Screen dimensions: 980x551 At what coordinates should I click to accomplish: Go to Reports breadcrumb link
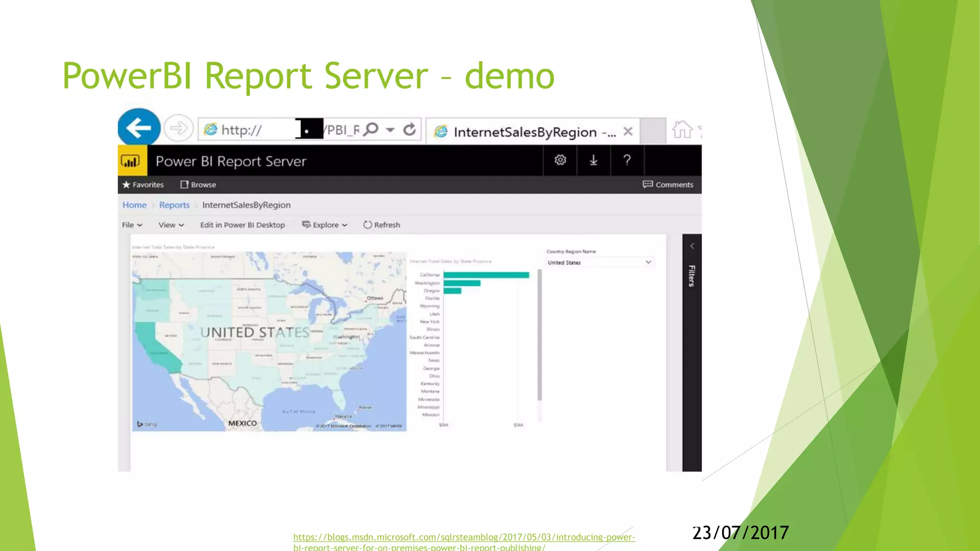click(174, 205)
